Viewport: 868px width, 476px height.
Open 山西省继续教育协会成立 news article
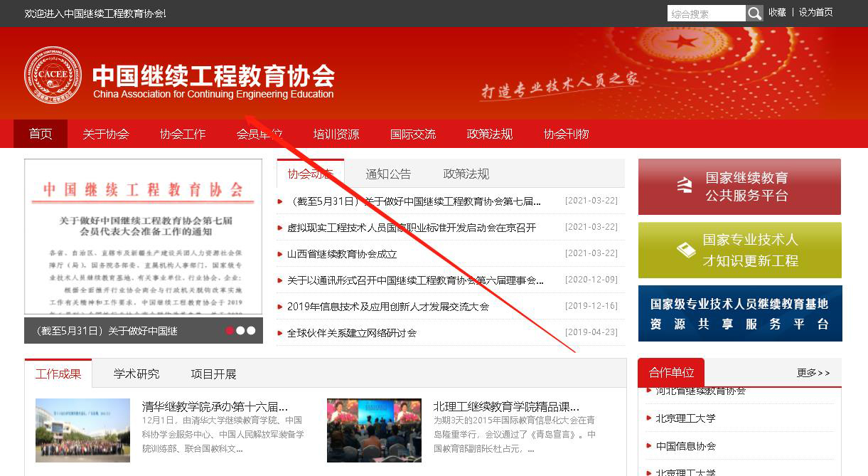click(x=342, y=254)
